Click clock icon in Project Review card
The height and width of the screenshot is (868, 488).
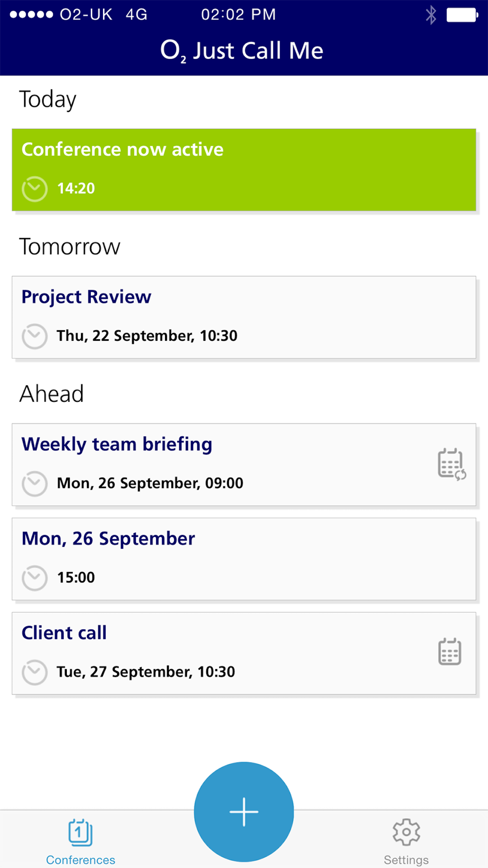[35, 336]
